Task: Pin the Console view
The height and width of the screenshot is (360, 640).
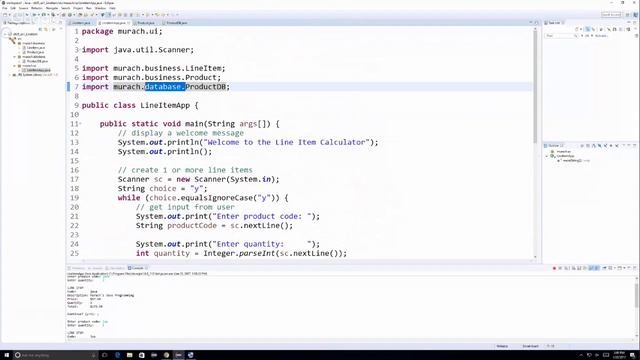Action: (x=604, y=268)
